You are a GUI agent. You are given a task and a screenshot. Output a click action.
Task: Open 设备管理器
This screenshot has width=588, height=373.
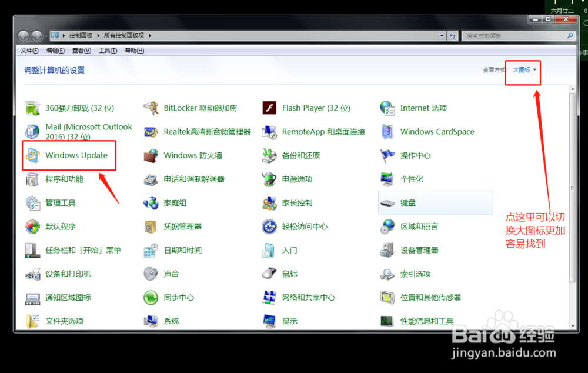coord(419,249)
